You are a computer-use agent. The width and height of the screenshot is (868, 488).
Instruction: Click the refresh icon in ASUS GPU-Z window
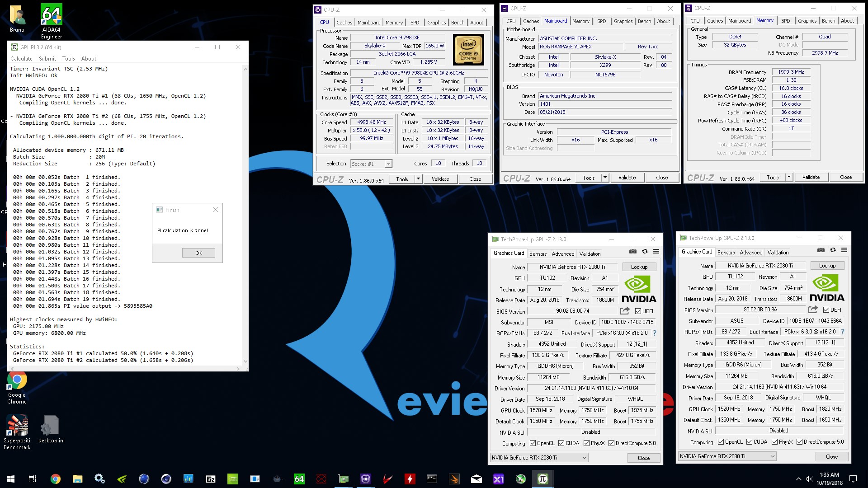click(x=833, y=250)
